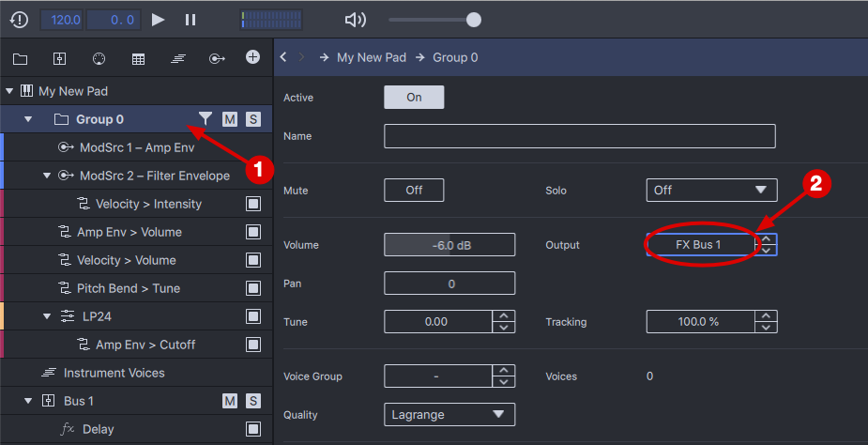Click the LP24 filter sliders icon
This screenshot has height=445, width=868.
click(68, 316)
